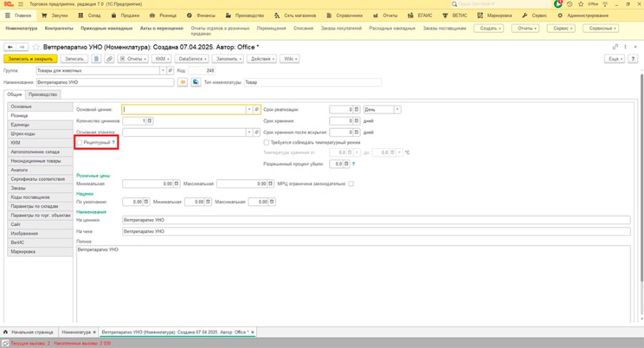Expand the Основной ценник dropdown

249,110
